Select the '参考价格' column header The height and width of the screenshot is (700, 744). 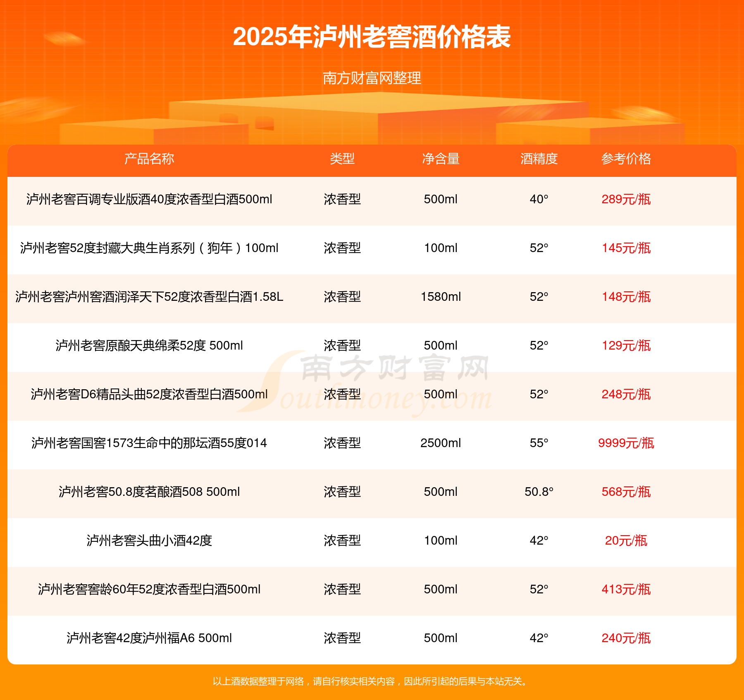coord(626,159)
